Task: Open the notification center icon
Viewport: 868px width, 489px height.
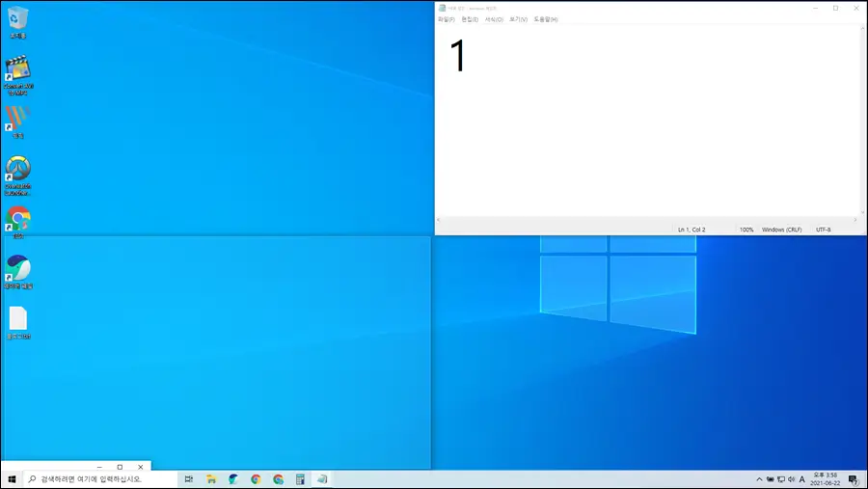Action: point(854,479)
